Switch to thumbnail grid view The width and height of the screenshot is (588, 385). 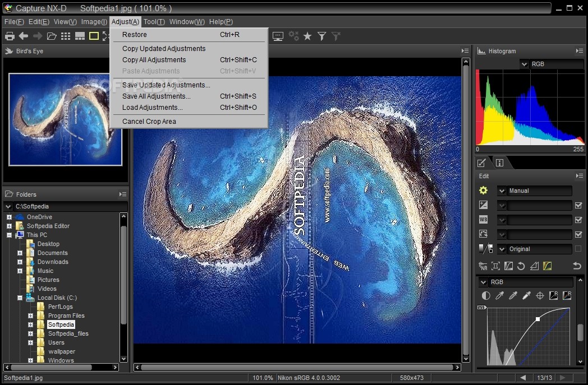tap(66, 36)
